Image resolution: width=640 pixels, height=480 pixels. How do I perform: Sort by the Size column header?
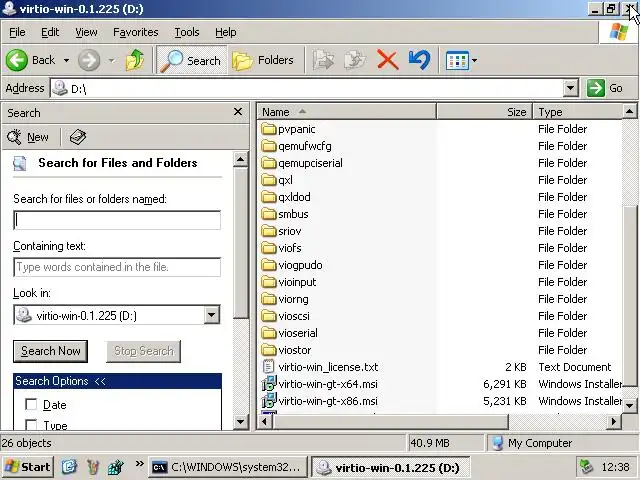pyautogui.click(x=484, y=112)
